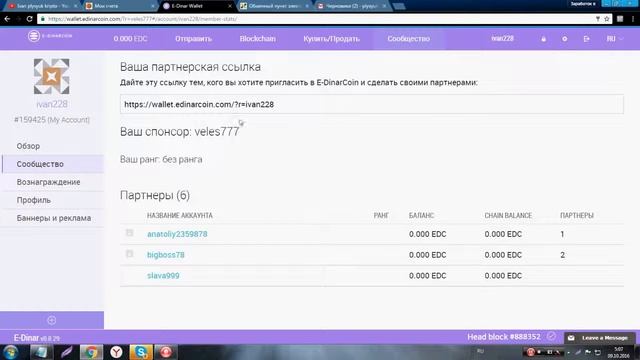Click the ПАРТНЕРЫ column header
Image resolution: width=640 pixels, height=360 pixels.
pyautogui.click(x=577, y=216)
